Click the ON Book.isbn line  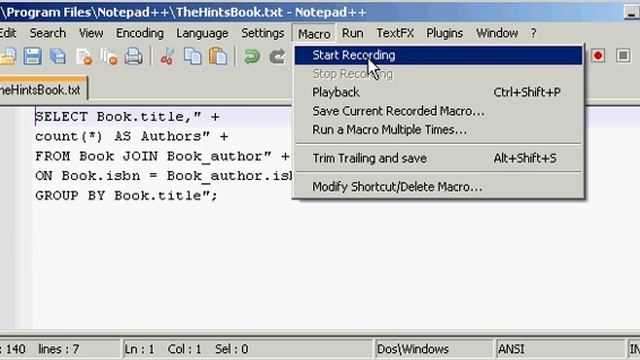click(163, 176)
